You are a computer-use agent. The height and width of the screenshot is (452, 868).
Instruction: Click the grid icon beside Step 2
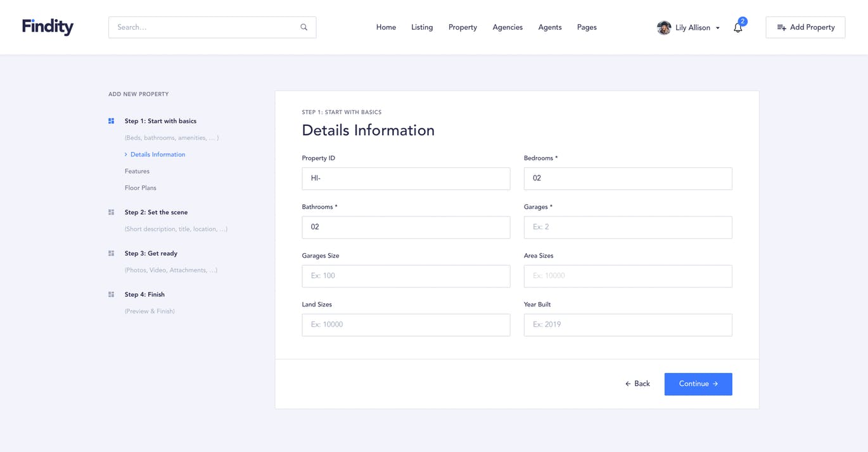click(111, 212)
